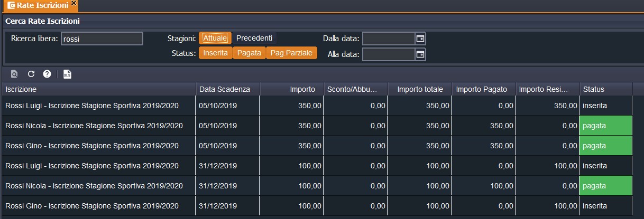Open the help question mark icon

(47, 74)
